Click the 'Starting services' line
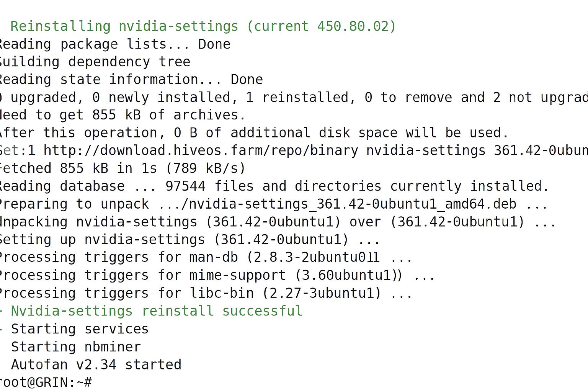 coord(80,329)
